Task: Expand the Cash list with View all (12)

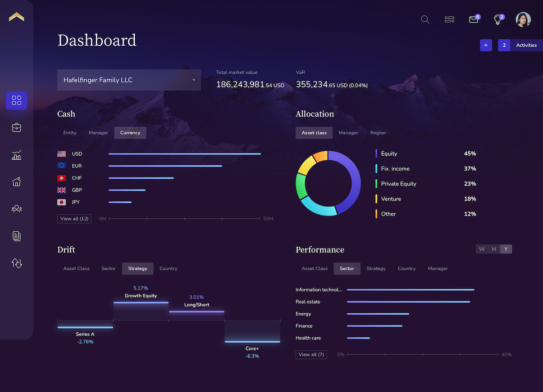Action: (74, 219)
